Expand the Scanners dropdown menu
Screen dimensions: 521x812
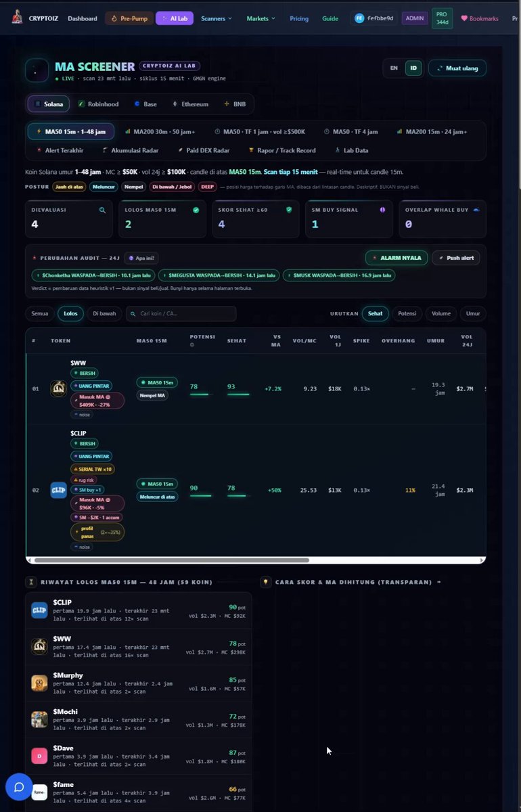(x=217, y=18)
